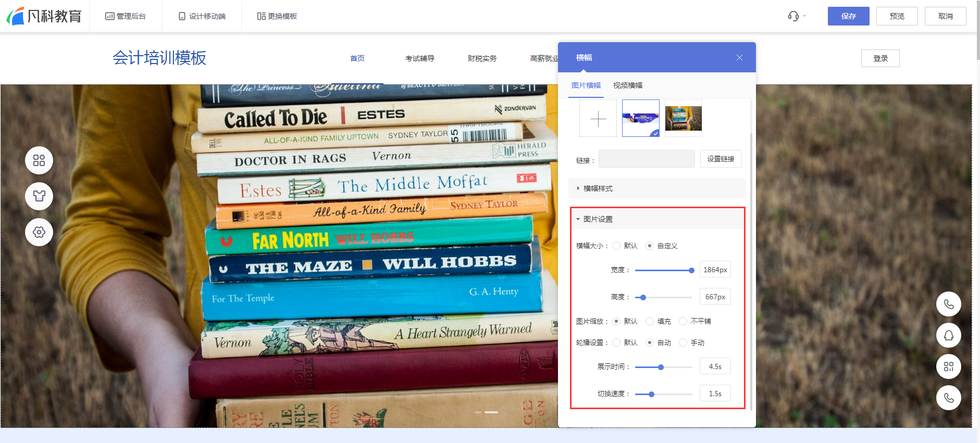The height and width of the screenshot is (443, 980).
Task: Click the 展示时间 slider handle
Action: point(661,367)
